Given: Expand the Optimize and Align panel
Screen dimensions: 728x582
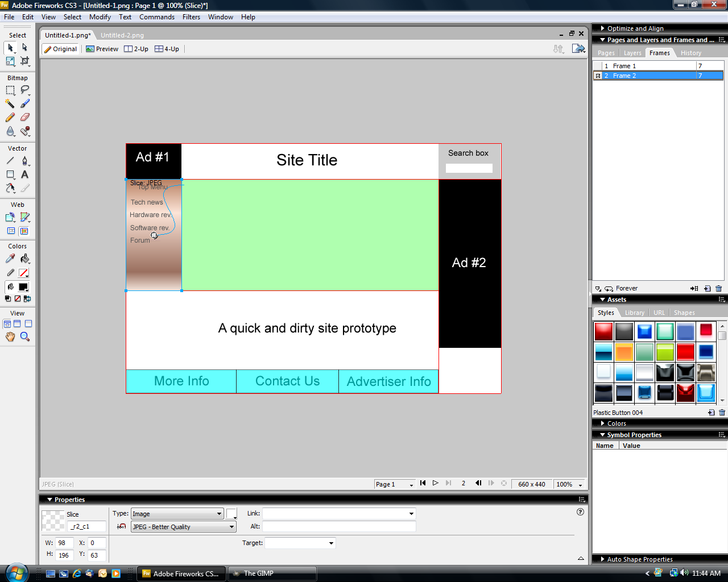Looking at the screenshot, I should (635, 28).
